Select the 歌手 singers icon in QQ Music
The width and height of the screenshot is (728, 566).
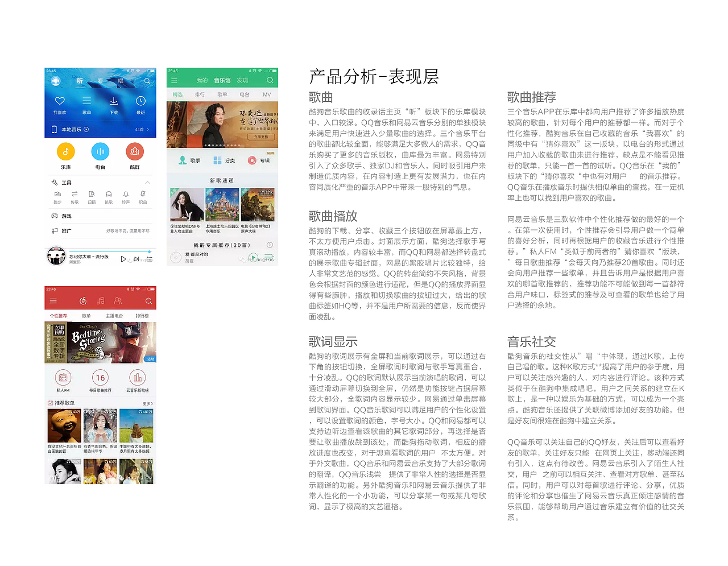pos(182,160)
